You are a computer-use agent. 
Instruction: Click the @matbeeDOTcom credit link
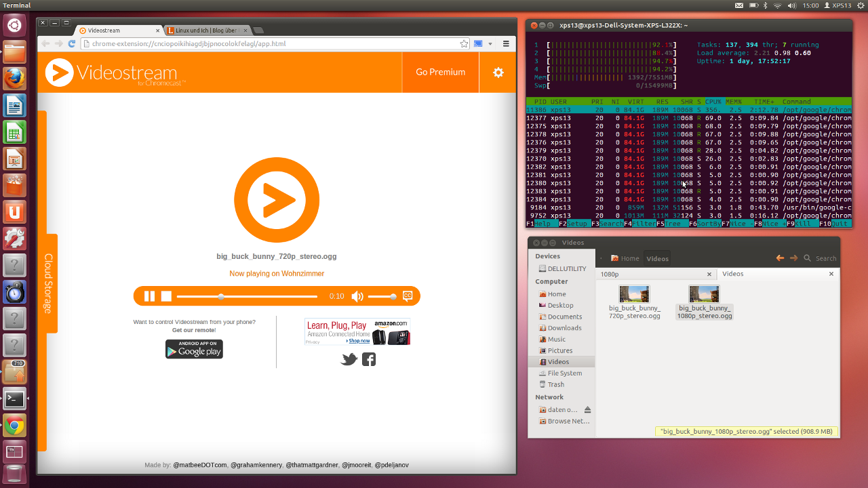click(200, 465)
